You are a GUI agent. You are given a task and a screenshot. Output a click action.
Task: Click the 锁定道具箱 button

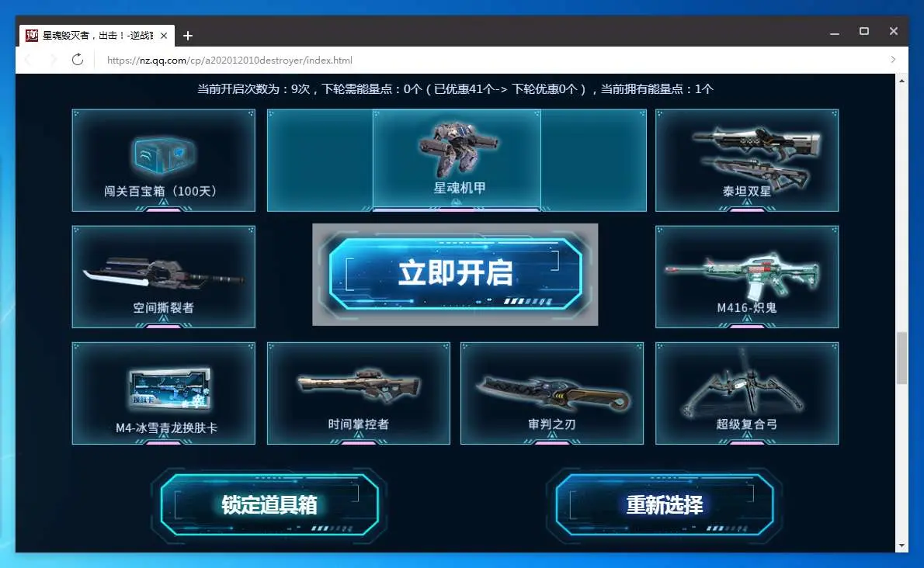pyautogui.click(x=269, y=504)
